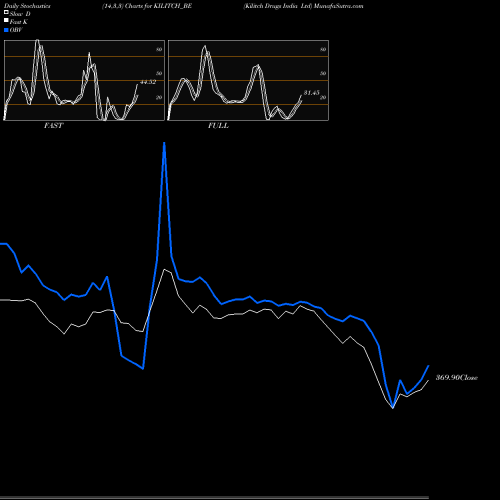Click the 20 level label in FAST chart
This screenshot has height=500, width=500.
159,97
